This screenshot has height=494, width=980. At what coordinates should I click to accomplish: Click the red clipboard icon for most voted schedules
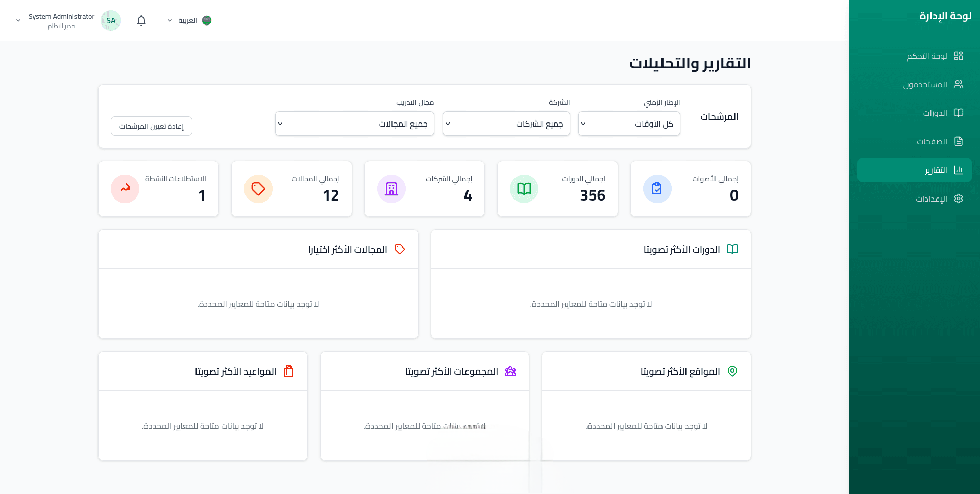289,371
